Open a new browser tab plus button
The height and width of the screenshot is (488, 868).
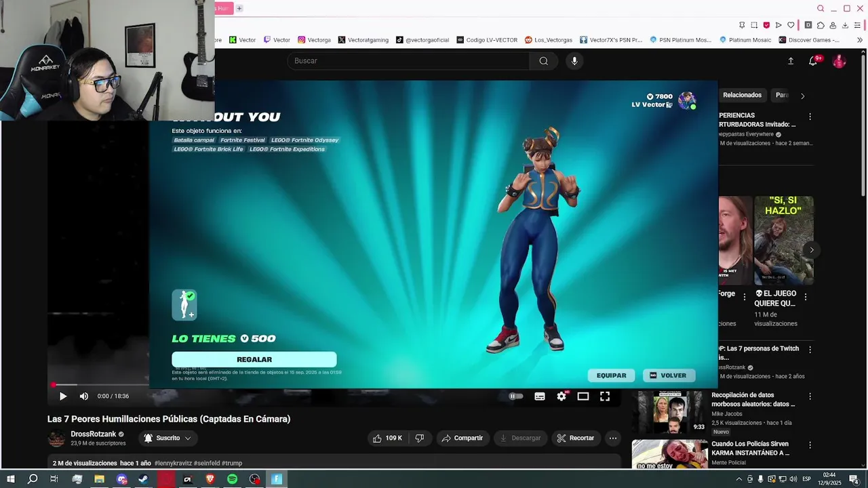pos(239,8)
